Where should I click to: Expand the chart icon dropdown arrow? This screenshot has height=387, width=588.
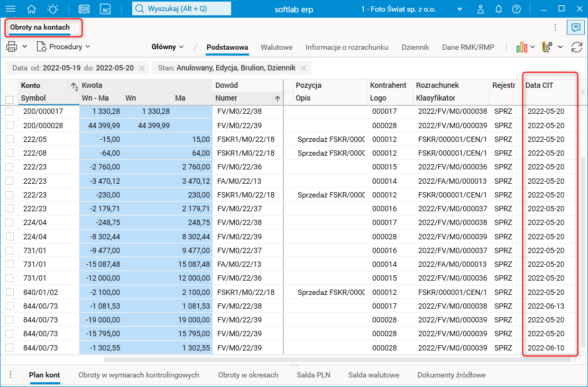point(532,47)
